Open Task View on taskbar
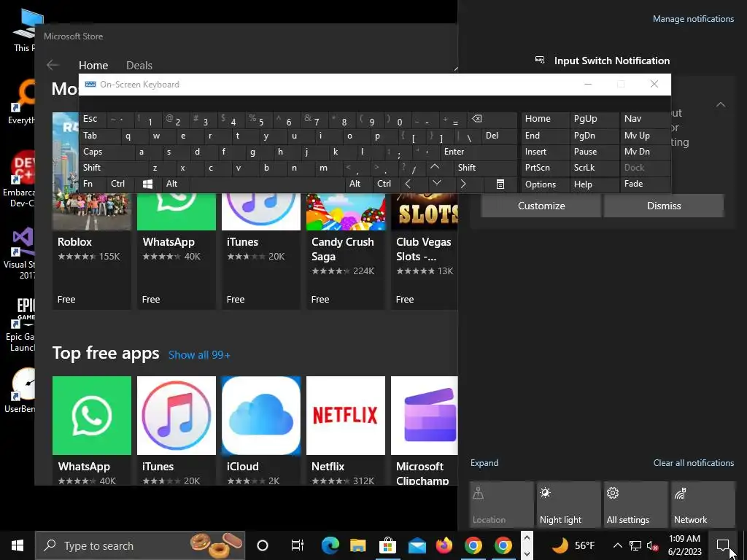The width and height of the screenshot is (747, 560). point(297,545)
